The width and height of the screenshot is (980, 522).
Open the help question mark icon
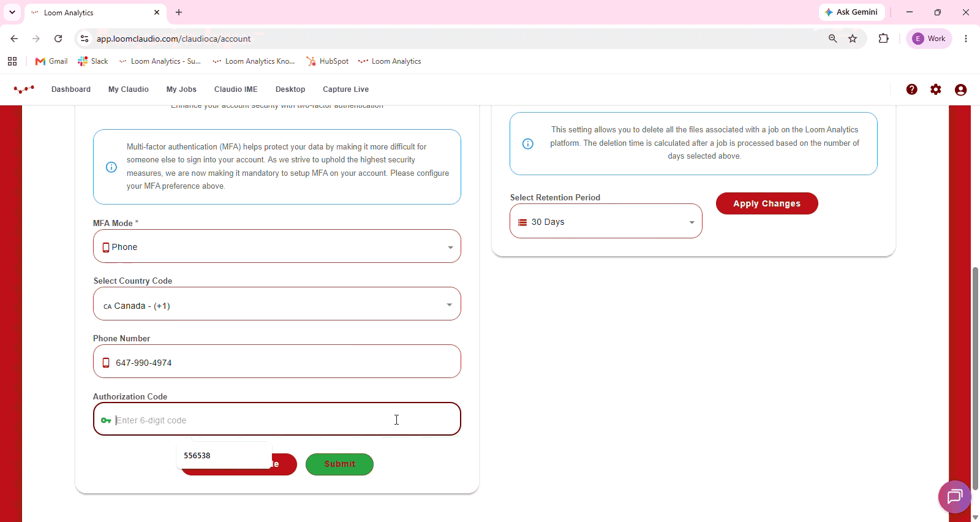pos(912,89)
